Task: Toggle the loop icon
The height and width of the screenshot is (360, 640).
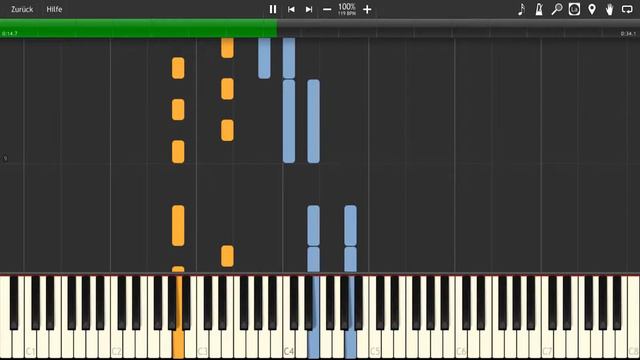Action: click(627, 9)
